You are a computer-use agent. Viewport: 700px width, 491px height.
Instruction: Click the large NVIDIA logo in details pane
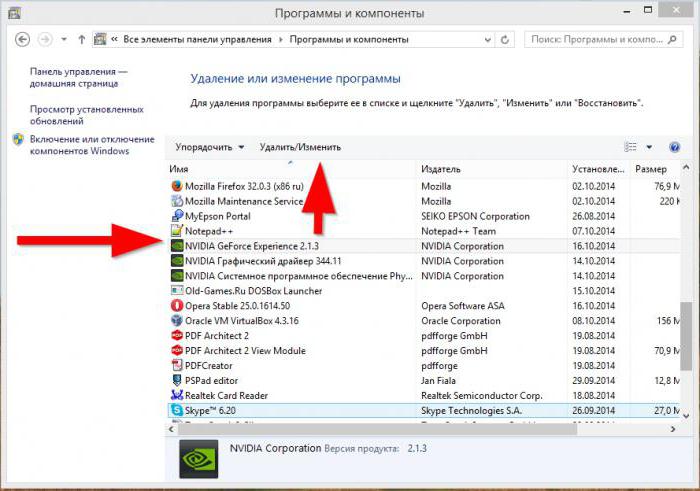[x=199, y=459]
